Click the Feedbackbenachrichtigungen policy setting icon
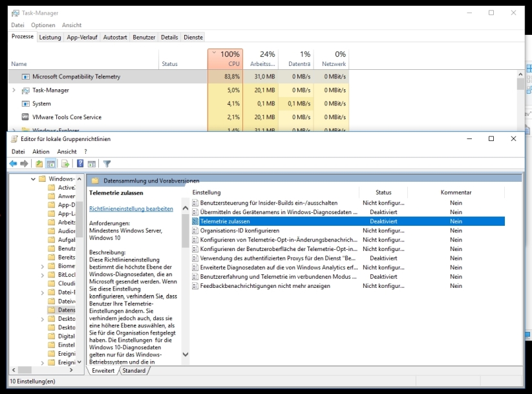The width and height of the screenshot is (532, 394). point(195,286)
